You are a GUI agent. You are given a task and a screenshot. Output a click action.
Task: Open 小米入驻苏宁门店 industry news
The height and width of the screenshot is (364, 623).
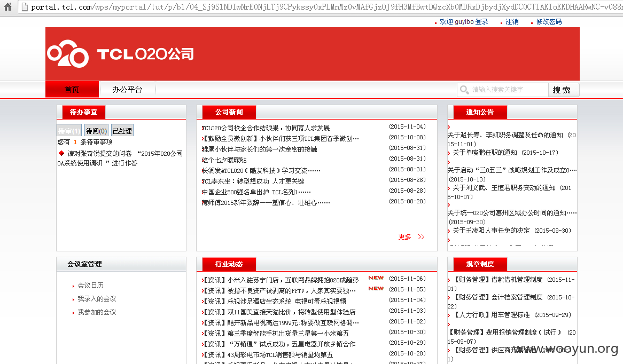[280, 280]
